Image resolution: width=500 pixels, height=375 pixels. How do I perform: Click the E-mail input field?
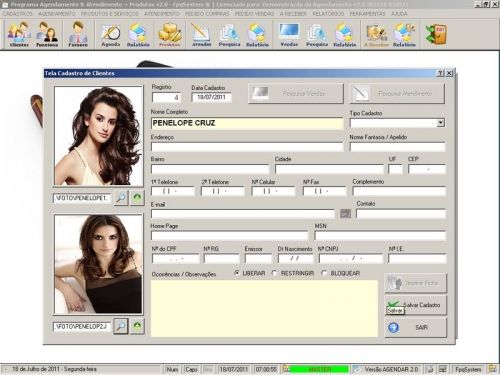243,214
